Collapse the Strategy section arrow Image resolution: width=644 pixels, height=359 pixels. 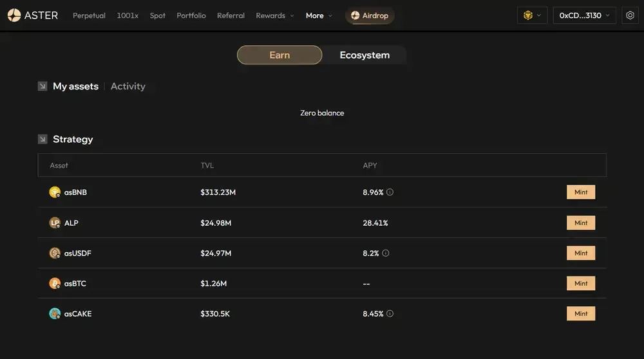[43, 139]
